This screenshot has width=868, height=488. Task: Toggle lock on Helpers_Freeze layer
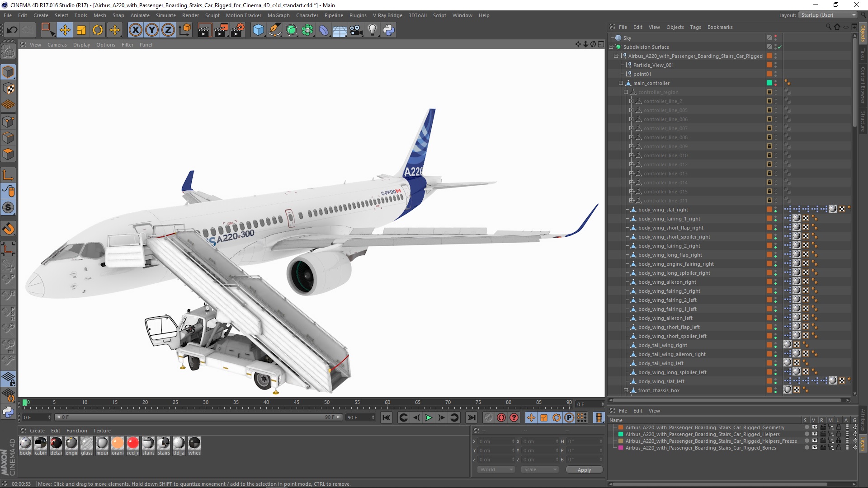tap(839, 441)
